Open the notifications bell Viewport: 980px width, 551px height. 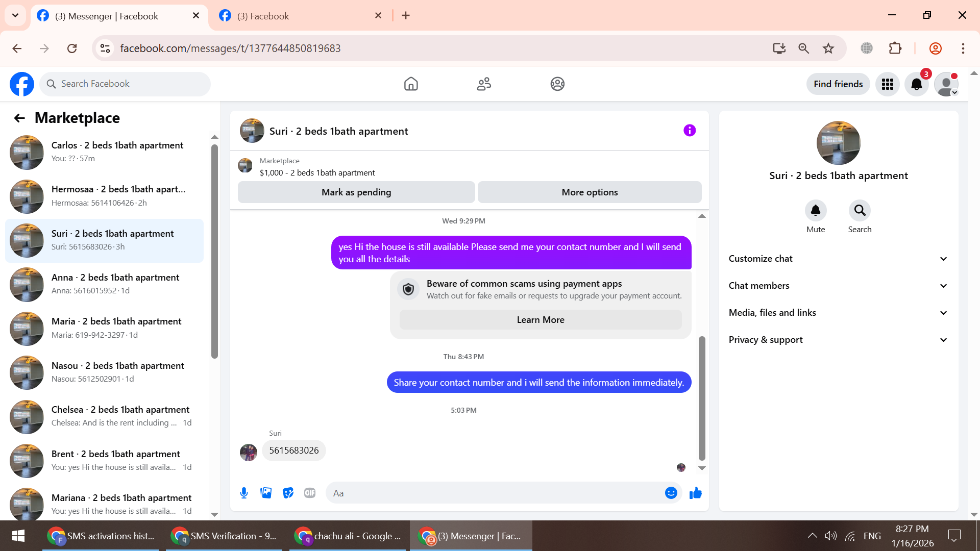[916, 84]
